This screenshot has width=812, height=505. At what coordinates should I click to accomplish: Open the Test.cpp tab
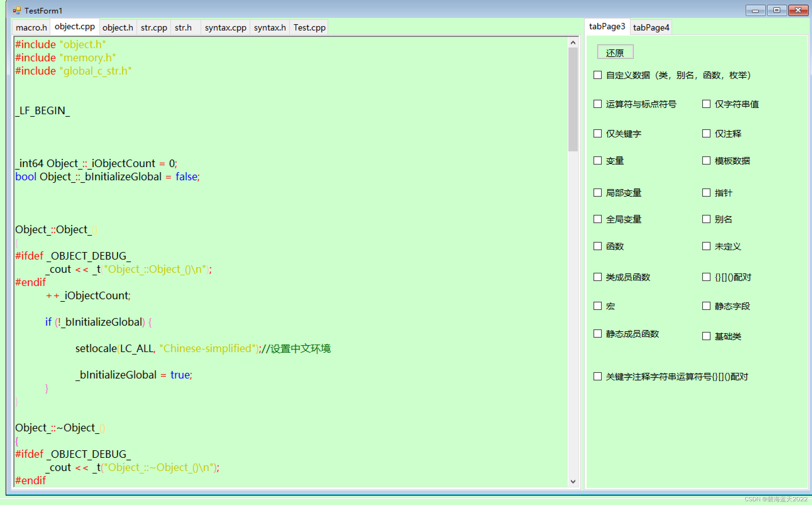309,27
